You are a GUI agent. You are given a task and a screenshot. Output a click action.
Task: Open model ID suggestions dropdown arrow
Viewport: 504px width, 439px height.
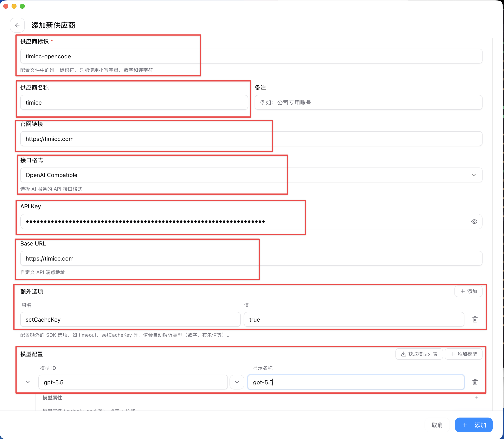(237, 382)
